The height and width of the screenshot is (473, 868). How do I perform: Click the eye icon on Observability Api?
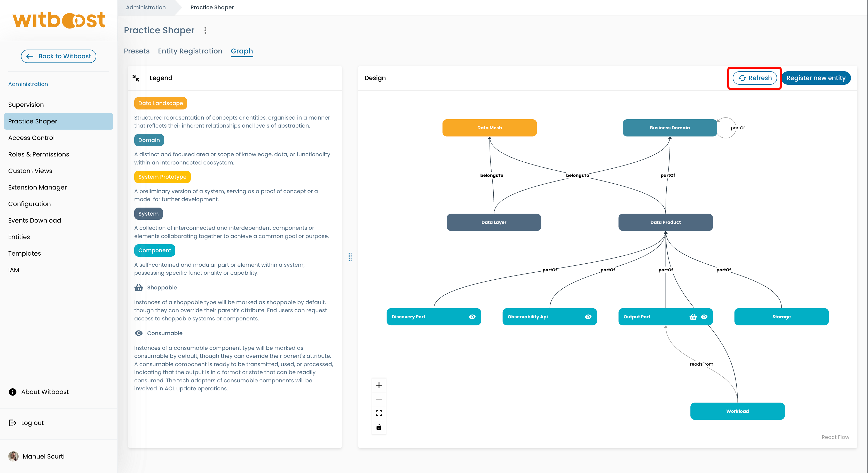[x=588, y=317]
